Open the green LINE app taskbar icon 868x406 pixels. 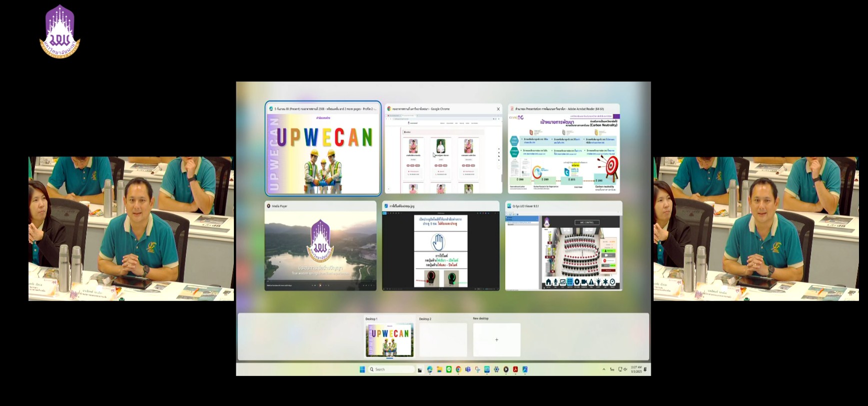(x=449, y=369)
